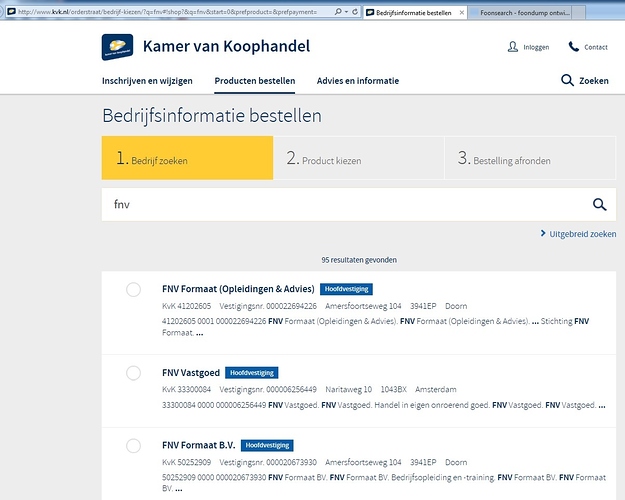Image resolution: width=625 pixels, height=500 pixels.
Task: Click the Contact phone icon
Action: pyautogui.click(x=574, y=47)
